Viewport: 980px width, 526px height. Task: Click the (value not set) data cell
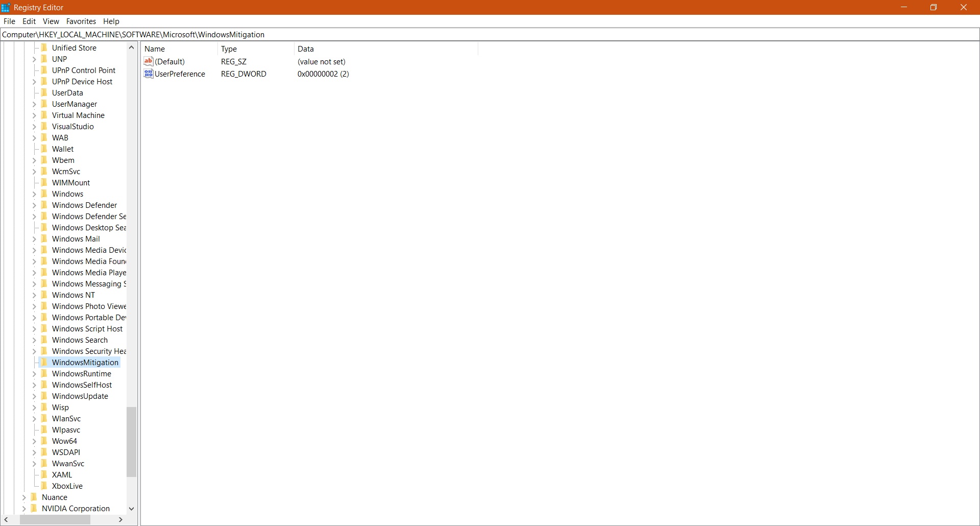point(322,62)
